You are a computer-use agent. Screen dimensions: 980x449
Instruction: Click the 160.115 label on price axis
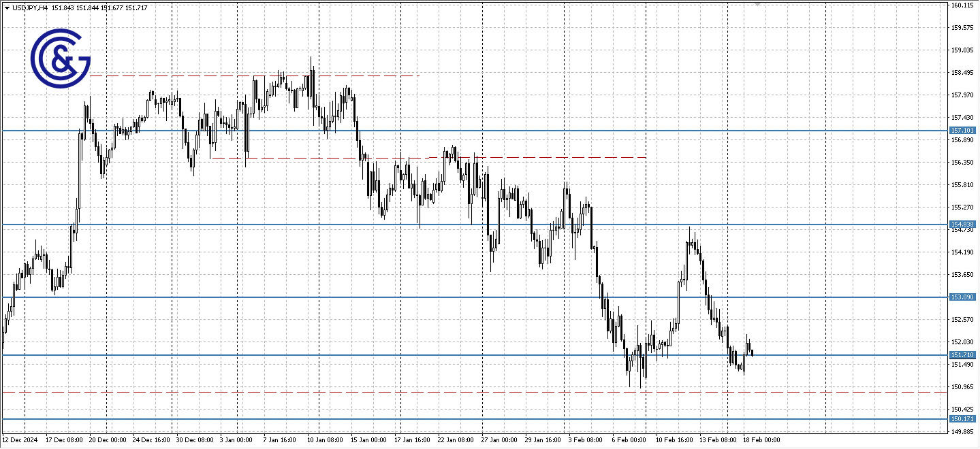962,5
